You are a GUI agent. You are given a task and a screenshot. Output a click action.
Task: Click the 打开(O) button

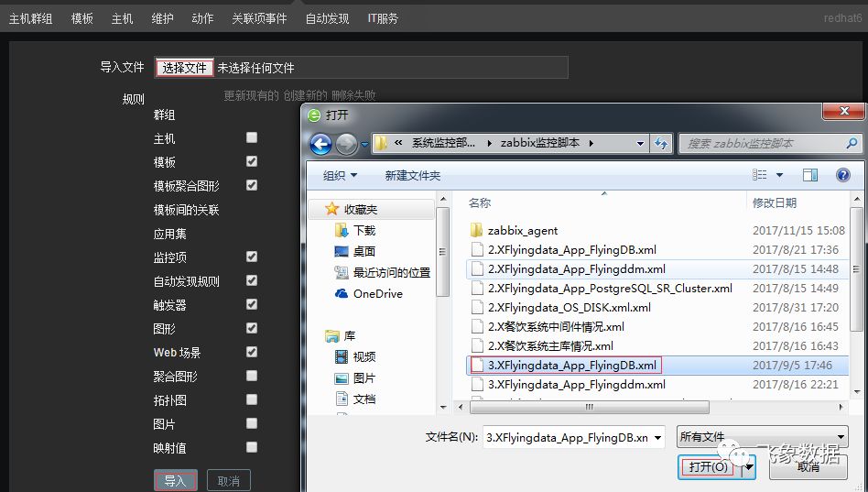click(x=709, y=467)
